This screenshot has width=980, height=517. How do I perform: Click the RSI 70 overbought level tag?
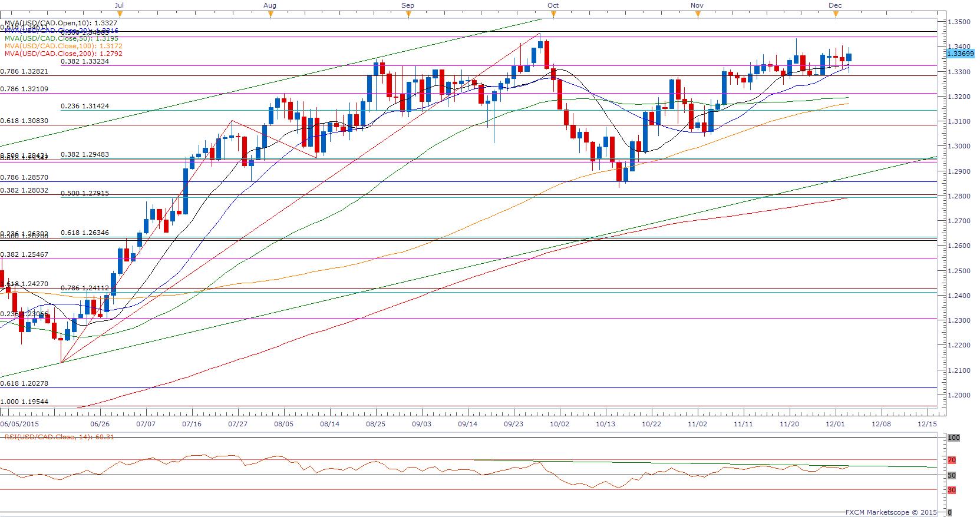(952, 460)
